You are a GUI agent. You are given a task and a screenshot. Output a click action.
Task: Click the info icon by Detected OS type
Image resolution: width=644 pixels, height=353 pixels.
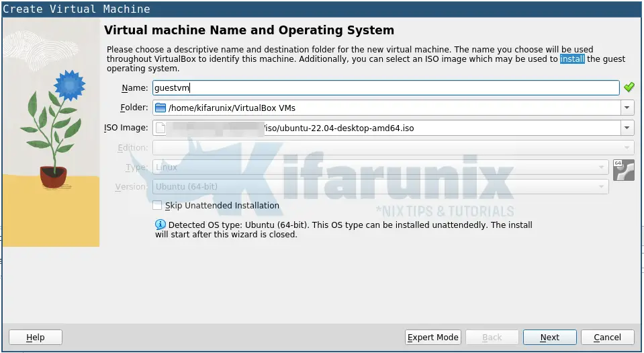tap(160, 225)
